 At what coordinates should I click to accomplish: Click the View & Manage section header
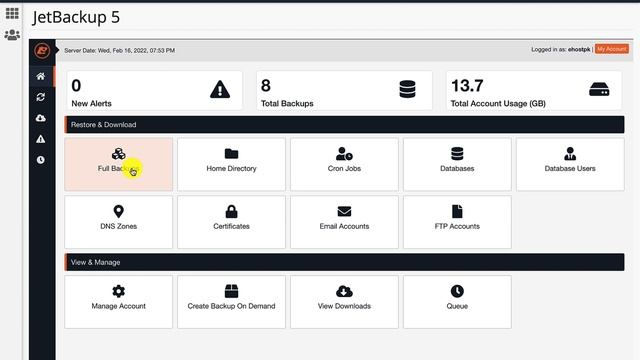[x=344, y=262]
